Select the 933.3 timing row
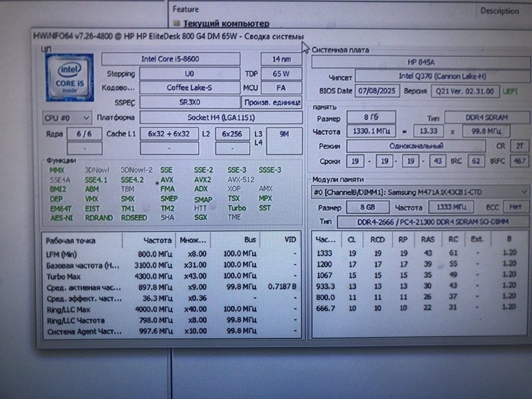This screenshot has width=532, height=399. point(419,286)
